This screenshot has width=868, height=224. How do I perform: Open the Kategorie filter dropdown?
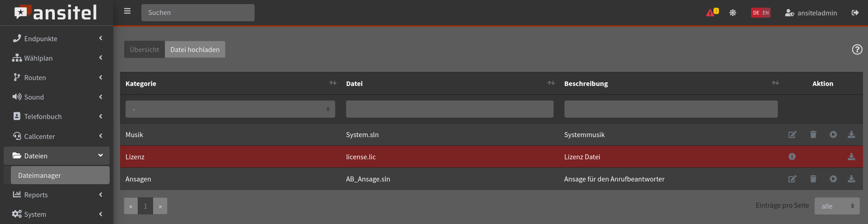pyautogui.click(x=230, y=110)
